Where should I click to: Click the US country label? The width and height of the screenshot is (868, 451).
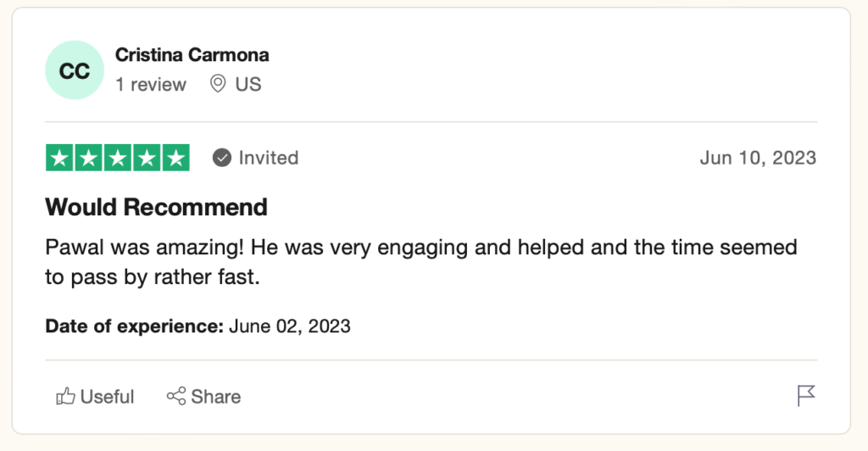click(248, 84)
